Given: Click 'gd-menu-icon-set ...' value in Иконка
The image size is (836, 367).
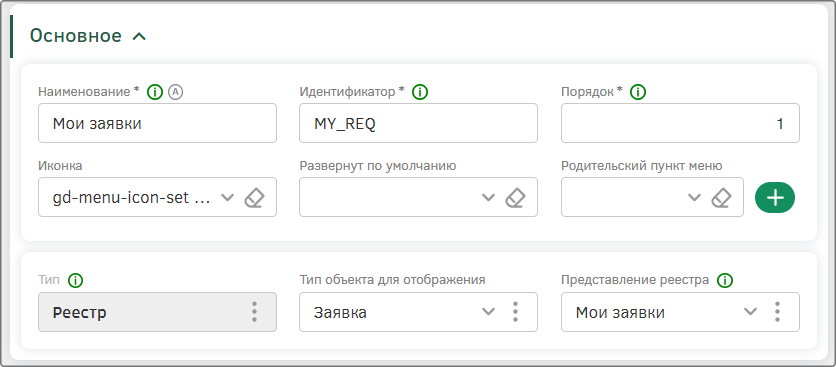Looking at the screenshot, I should (x=132, y=198).
